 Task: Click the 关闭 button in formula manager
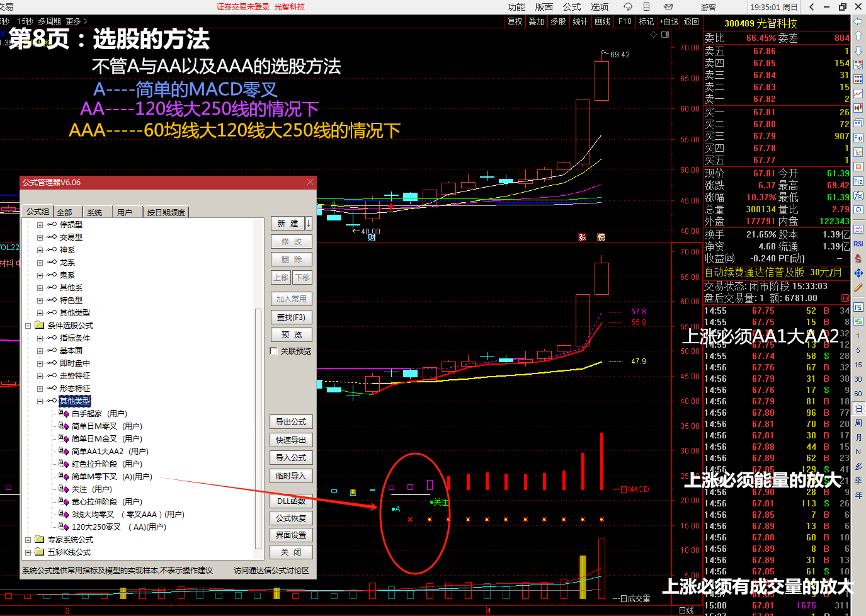[292, 552]
